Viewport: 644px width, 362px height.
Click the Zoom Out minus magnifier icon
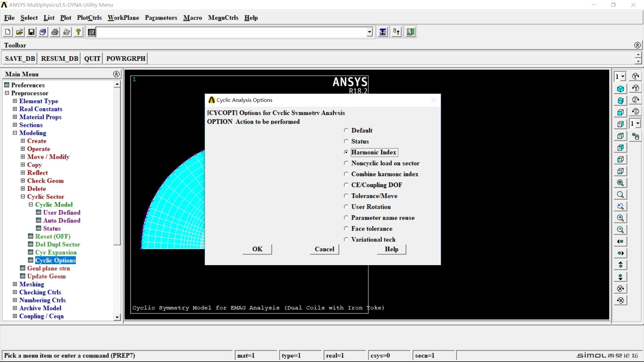coord(621,230)
